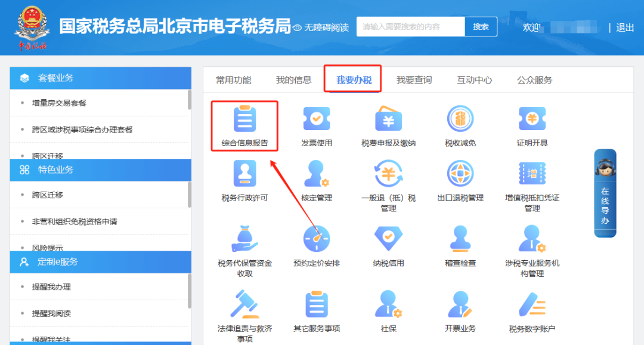Open 非营利组织免税资格申请 link
Viewport: 644px width, 345px height.
(76, 221)
